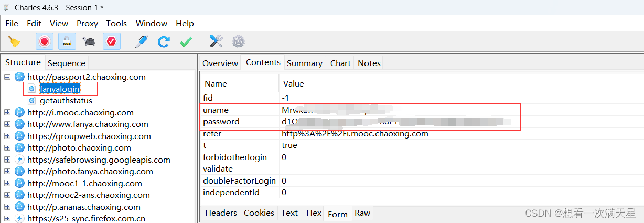Click the Compose pen icon
Image resolution: width=644 pixels, height=223 pixels.
141,41
